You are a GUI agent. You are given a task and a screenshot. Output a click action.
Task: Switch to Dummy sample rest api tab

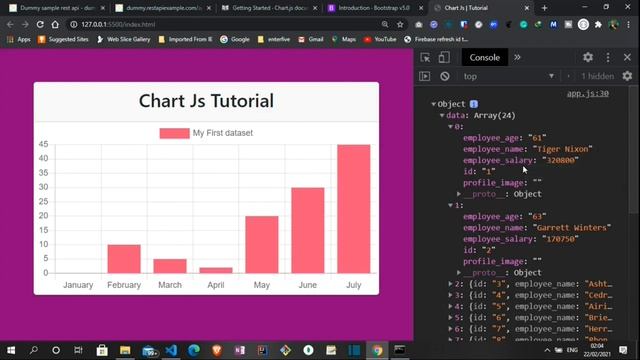coord(57,8)
